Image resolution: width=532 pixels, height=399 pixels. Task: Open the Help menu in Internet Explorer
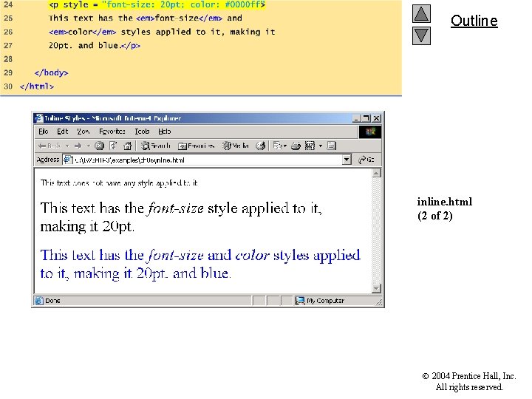pos(164,132)
